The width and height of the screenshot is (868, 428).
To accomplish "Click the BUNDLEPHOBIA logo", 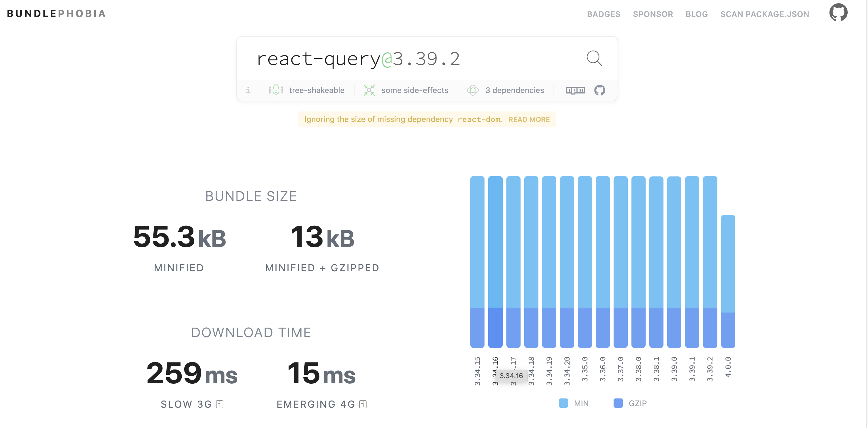I will 57,14.
